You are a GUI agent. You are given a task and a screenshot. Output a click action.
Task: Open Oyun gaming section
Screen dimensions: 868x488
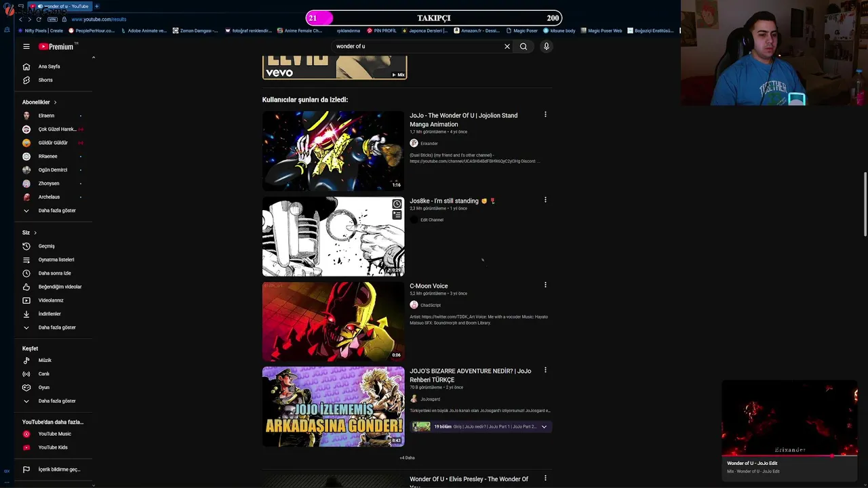[x=53, y=388]
